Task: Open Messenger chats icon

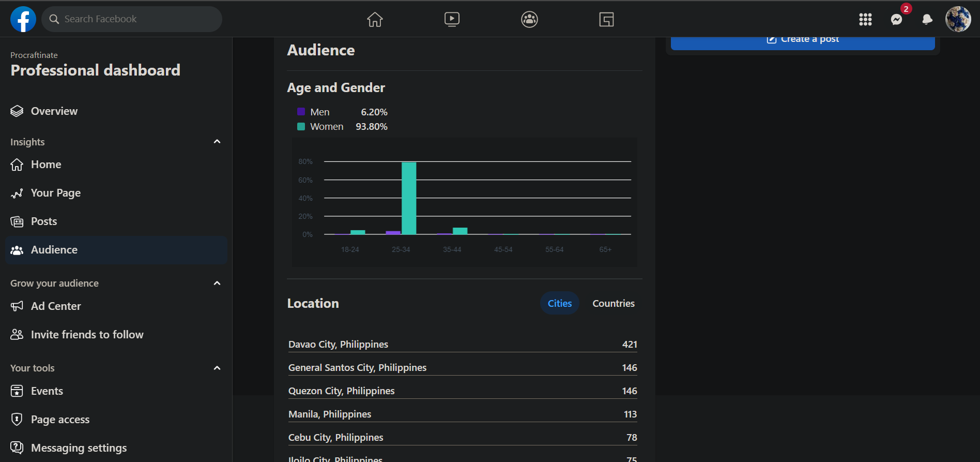Action: tap(897, 20)
